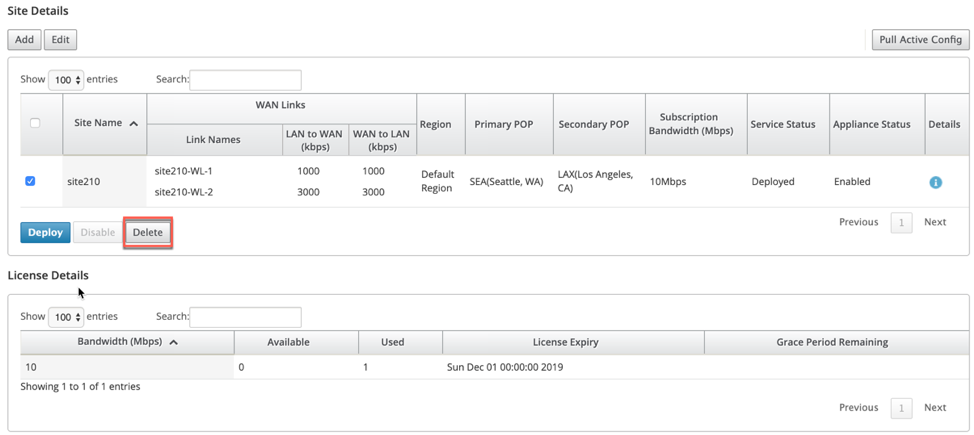Focus the Site Details search field

tap(245, 80)
